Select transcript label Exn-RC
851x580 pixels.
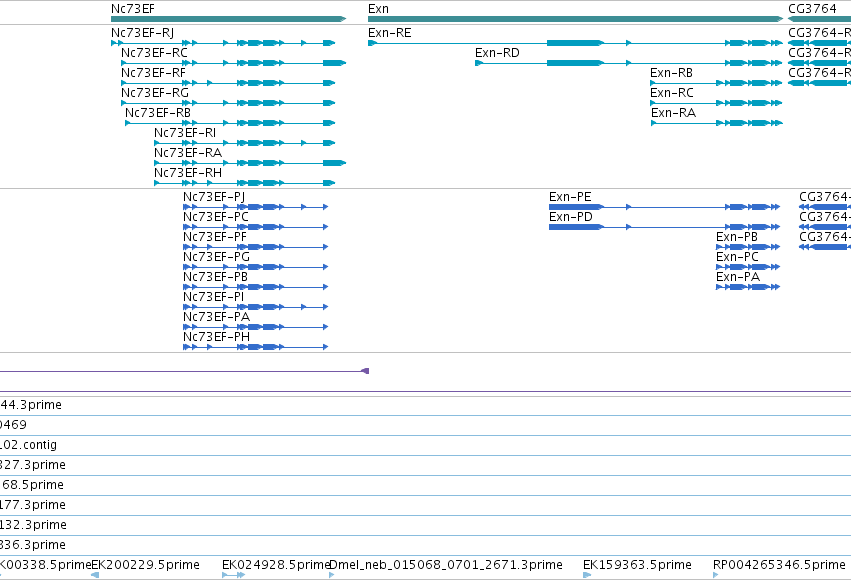[x=672, y=93]
